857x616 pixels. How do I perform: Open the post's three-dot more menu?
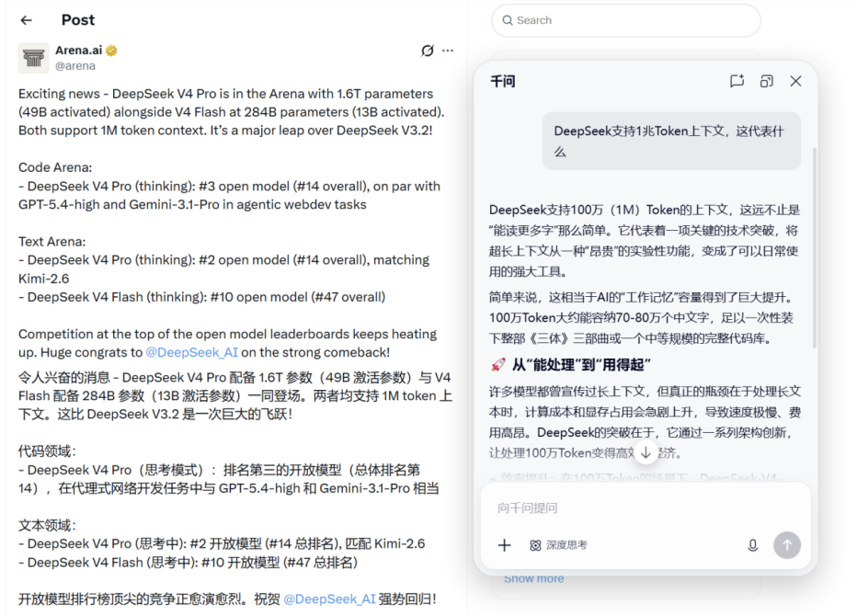tap(448, 51)
